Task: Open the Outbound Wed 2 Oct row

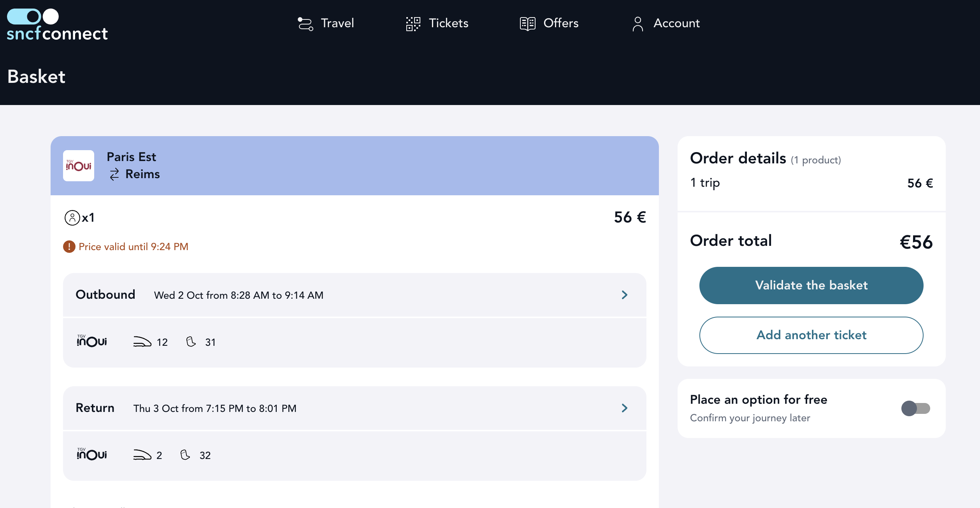Action: 238,295
